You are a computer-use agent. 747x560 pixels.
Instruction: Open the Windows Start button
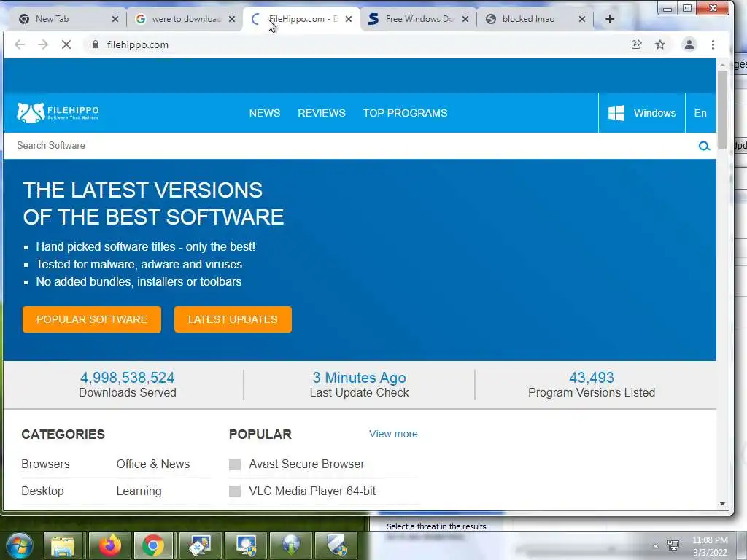point(19,545)
